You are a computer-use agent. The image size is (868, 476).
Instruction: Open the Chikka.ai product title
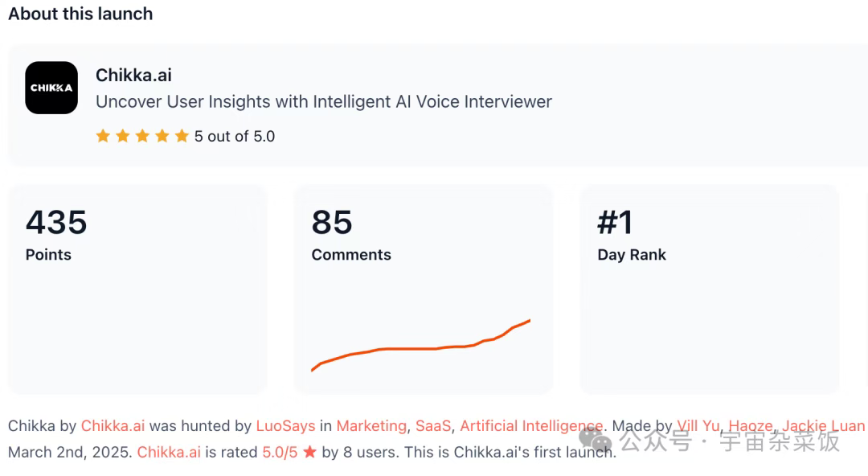[133, 76]
